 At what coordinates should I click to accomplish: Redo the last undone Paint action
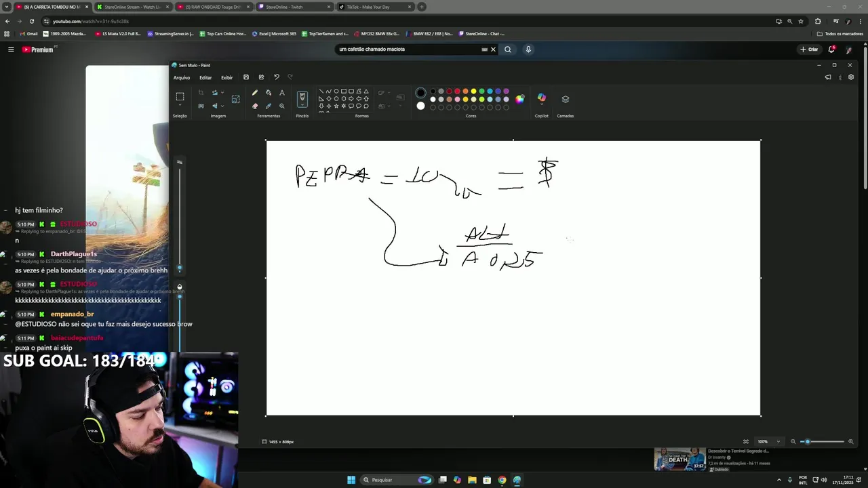(290, 77)
